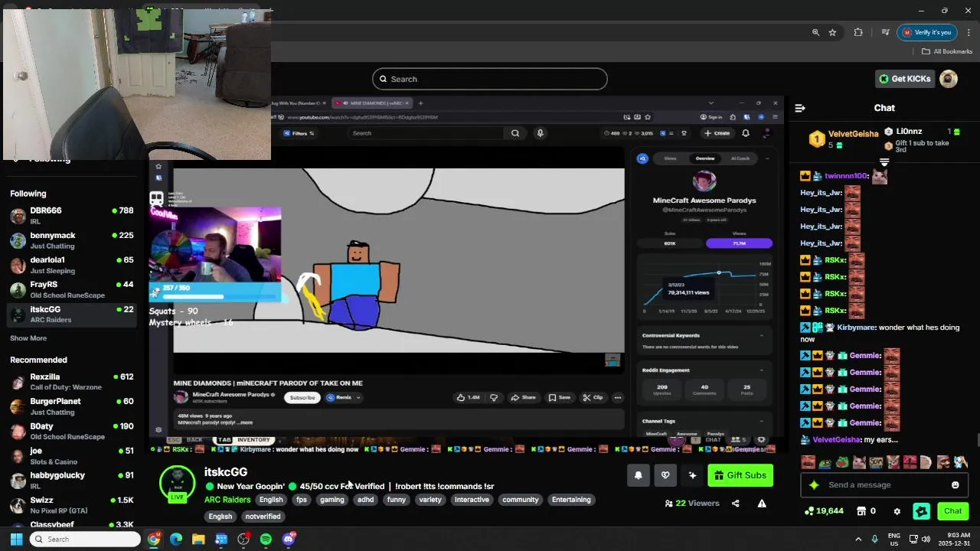Image resolution: width=980 pixels, height=551 pixels.
Task: Click the Windows Start button
Action: click(16, 540)
